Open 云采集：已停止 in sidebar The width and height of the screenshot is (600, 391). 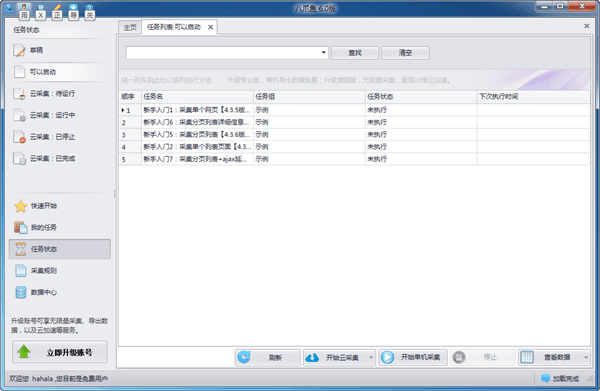click(60, 137)
